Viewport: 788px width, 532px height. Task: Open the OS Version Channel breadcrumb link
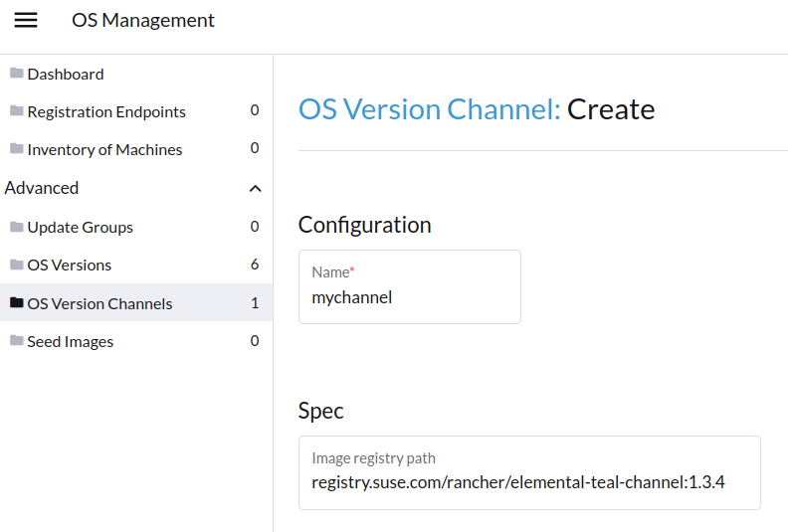[429, 108]
